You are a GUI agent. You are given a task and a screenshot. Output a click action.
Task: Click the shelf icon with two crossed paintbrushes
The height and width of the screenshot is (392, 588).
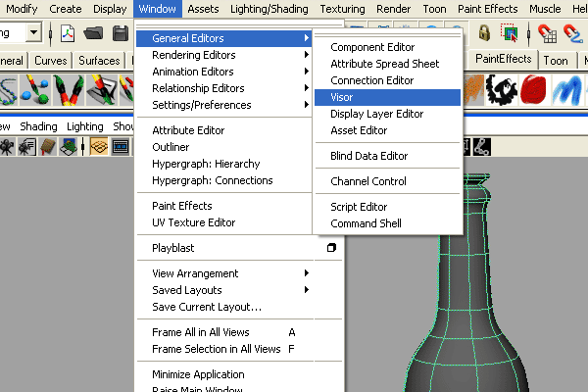click(69, 90)
